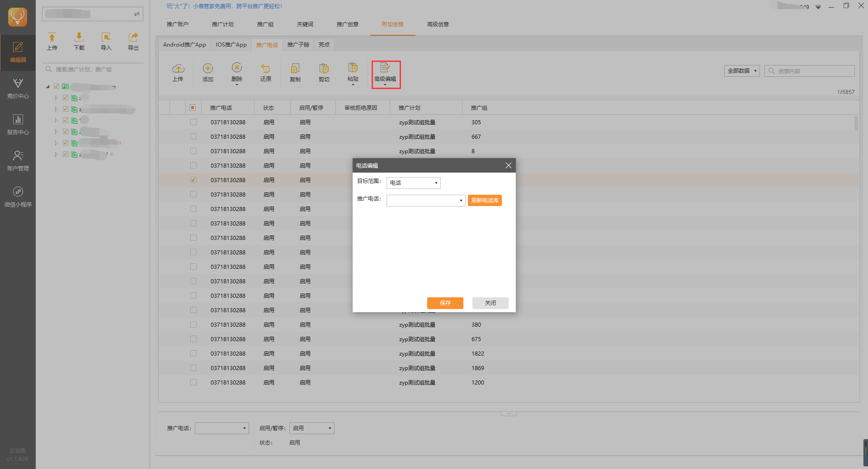Image resolution: width=868 pixels, height=469 pixels.
Task: Open the 账户管理 account management
Action: [x=18, y=161]
